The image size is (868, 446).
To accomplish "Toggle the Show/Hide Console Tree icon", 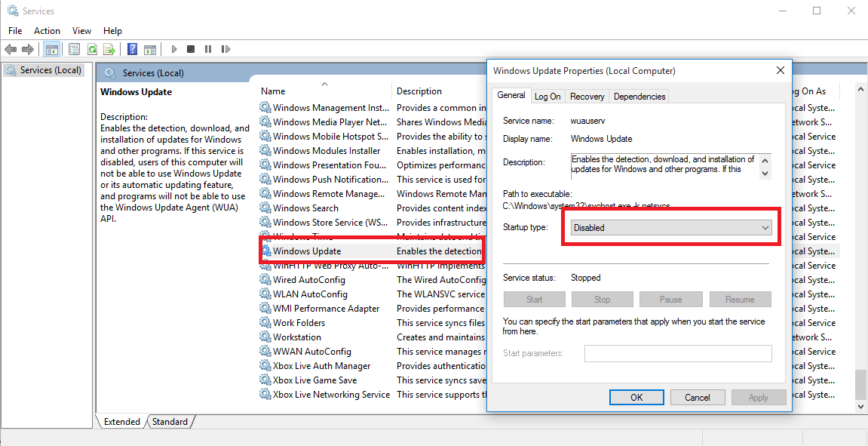I will click(x=51, y=49).
